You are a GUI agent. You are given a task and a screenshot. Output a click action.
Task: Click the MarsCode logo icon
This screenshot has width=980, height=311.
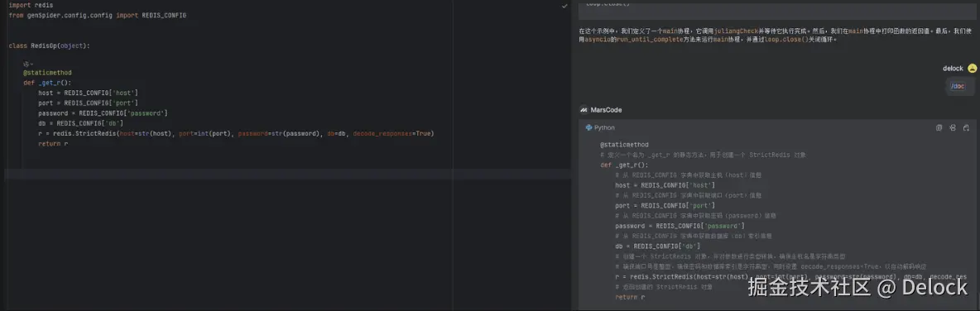pyautogui.click(x=584, y=110)
